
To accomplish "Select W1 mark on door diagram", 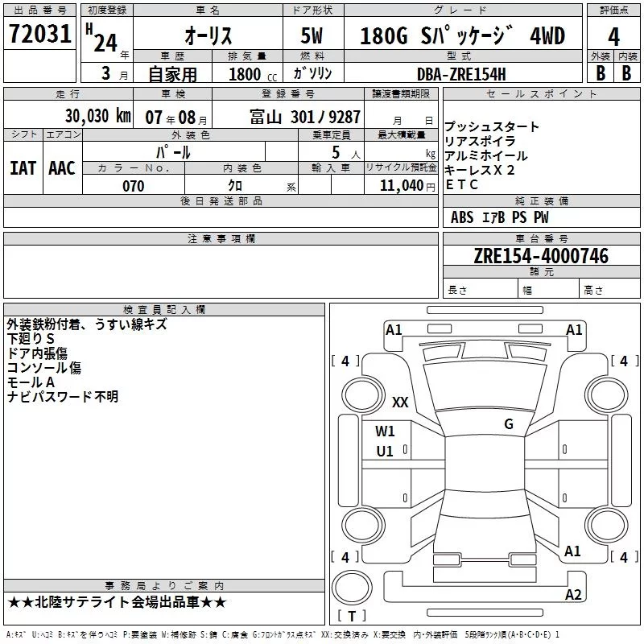I will 385,431.
